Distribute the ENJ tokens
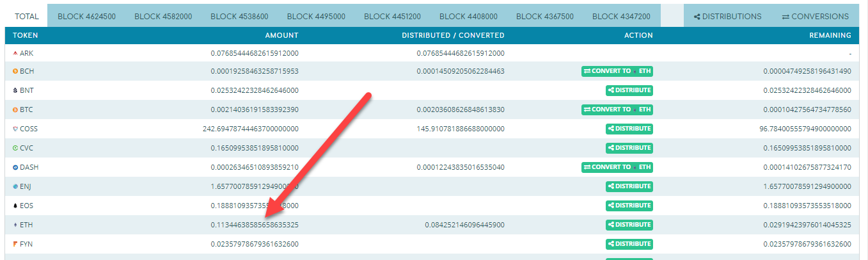The height and width of the screenshot is (260, 868). point(629,186)
